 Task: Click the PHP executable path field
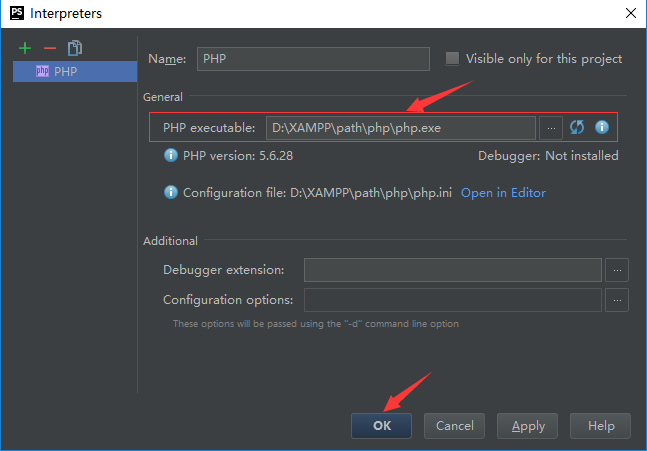(401, 128)
